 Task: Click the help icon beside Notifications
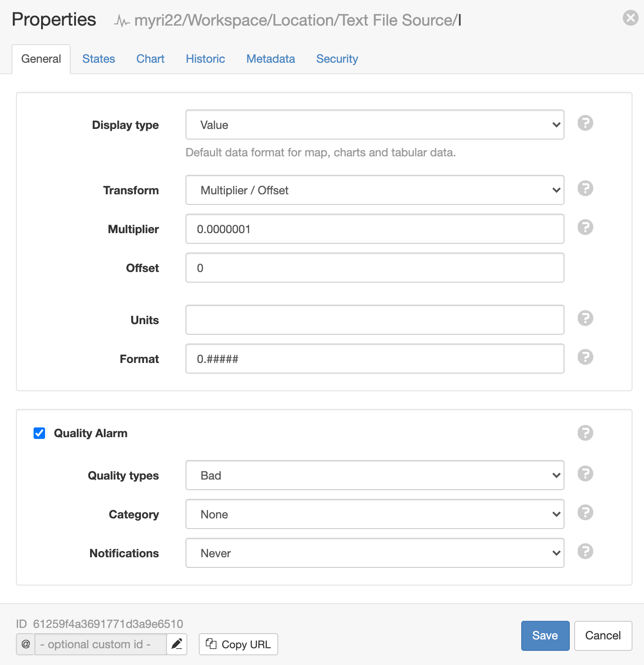point(585,552)
